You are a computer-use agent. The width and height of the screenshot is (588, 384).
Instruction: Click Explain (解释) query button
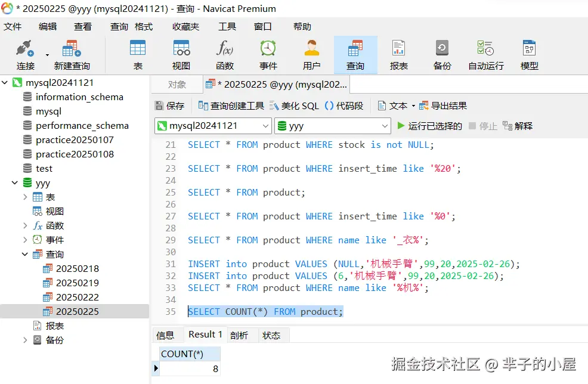click(x=518, y=126)
